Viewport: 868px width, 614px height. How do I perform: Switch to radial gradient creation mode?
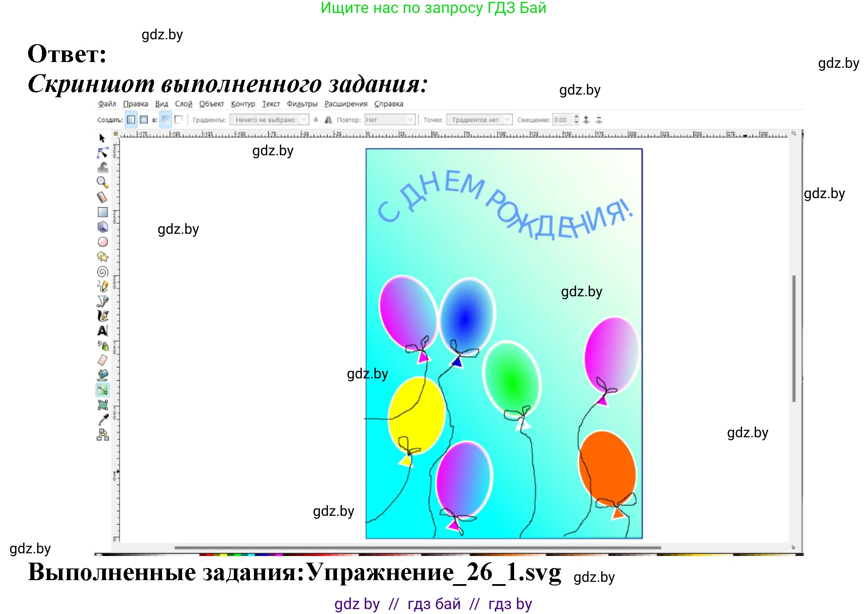[x=144, y=120]
